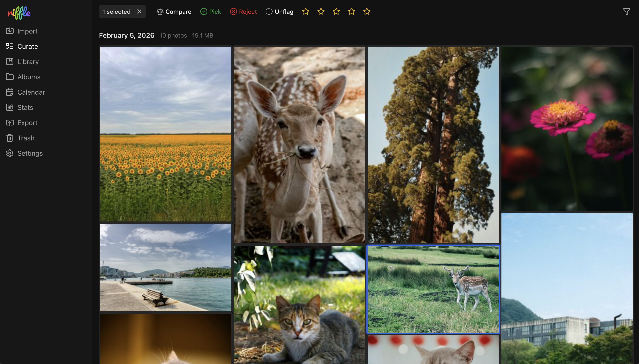The width and height of the screenshot is (639, 364).
Task: Open the filter funnel icon
Action: pos(626,12)
